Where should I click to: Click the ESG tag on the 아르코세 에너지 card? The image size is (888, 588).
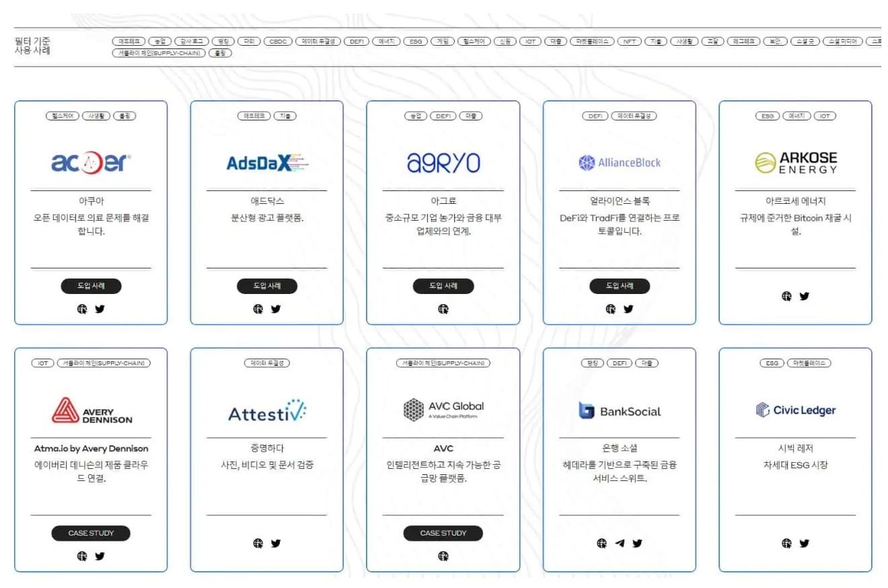768,116
